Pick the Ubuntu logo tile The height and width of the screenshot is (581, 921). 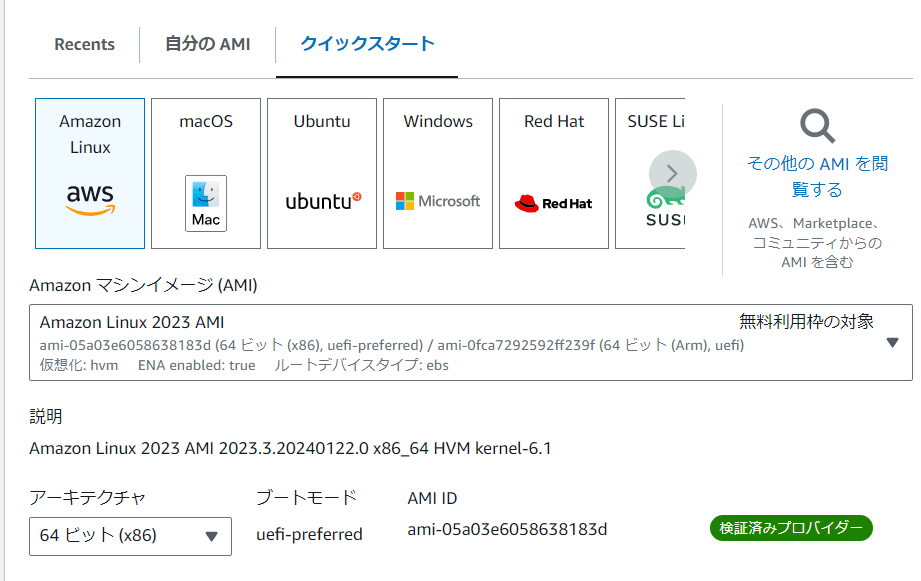tap(322, 173)
